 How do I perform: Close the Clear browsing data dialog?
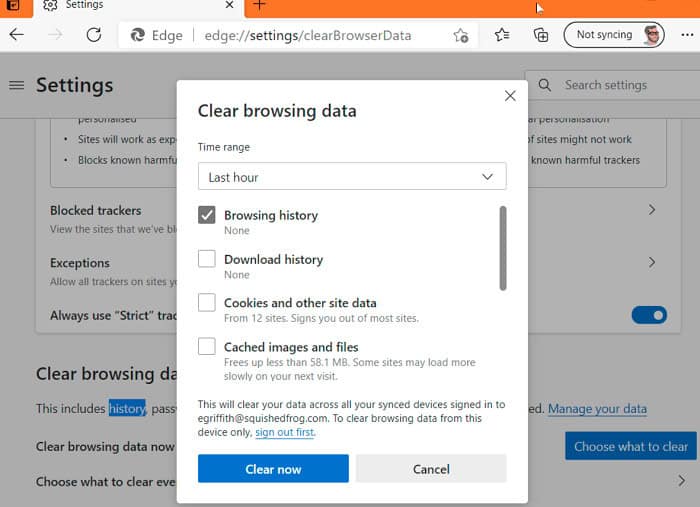[x=510, y=96]
